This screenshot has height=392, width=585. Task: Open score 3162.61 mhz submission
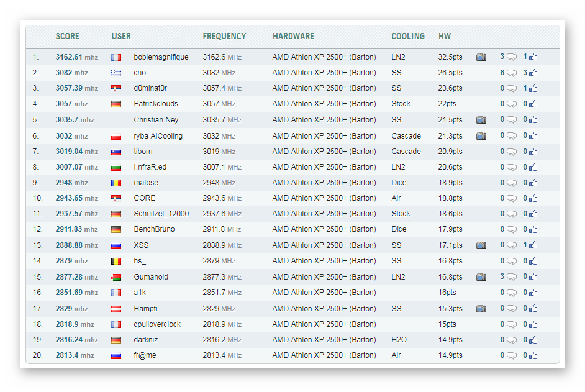point(77,57)
